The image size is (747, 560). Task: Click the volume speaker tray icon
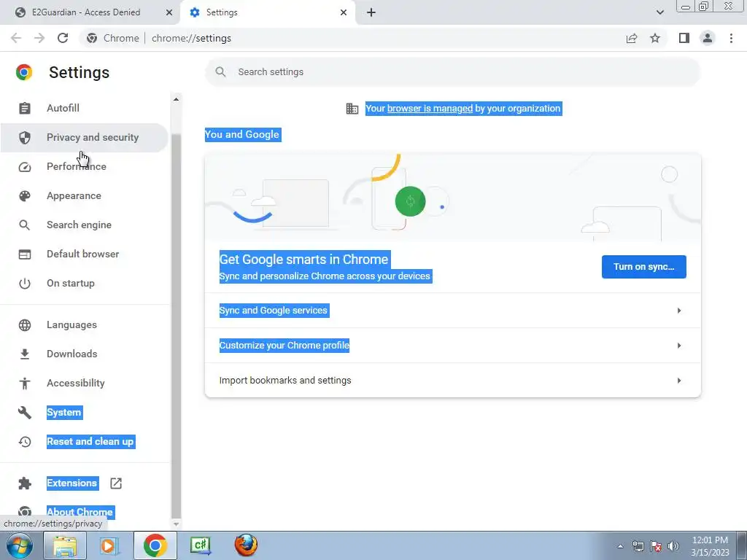coord(673,546)
